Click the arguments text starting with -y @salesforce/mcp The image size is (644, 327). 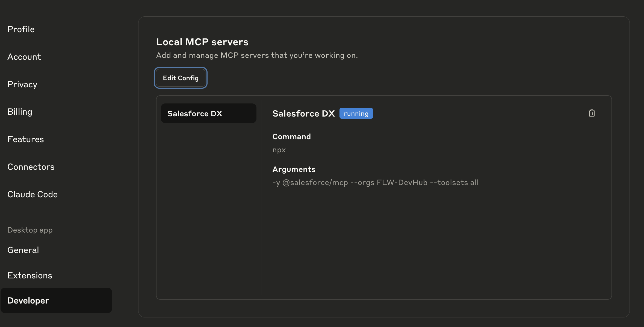(376, 182)
